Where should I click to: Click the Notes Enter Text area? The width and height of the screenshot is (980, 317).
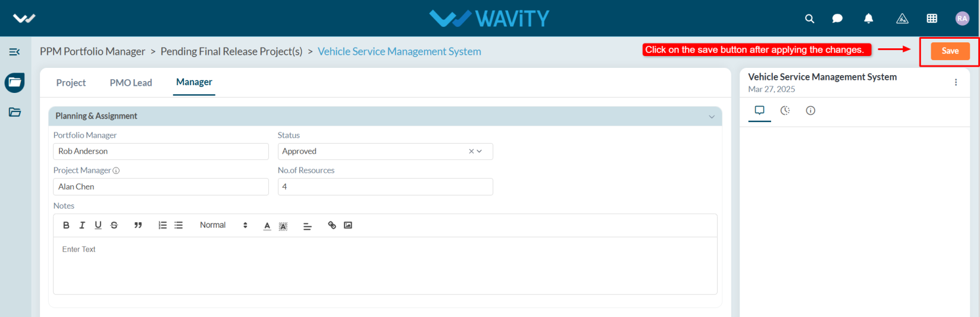click(x=385, y=266)
